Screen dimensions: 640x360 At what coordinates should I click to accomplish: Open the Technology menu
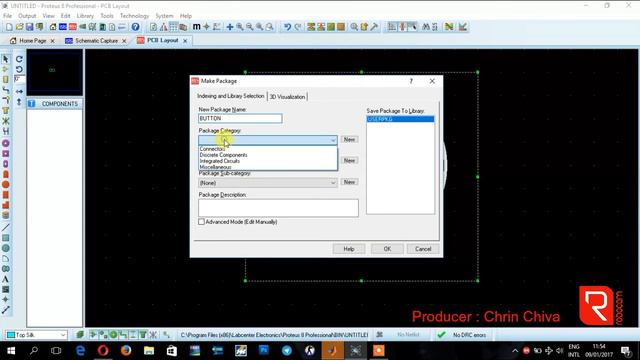coord(134,16)
